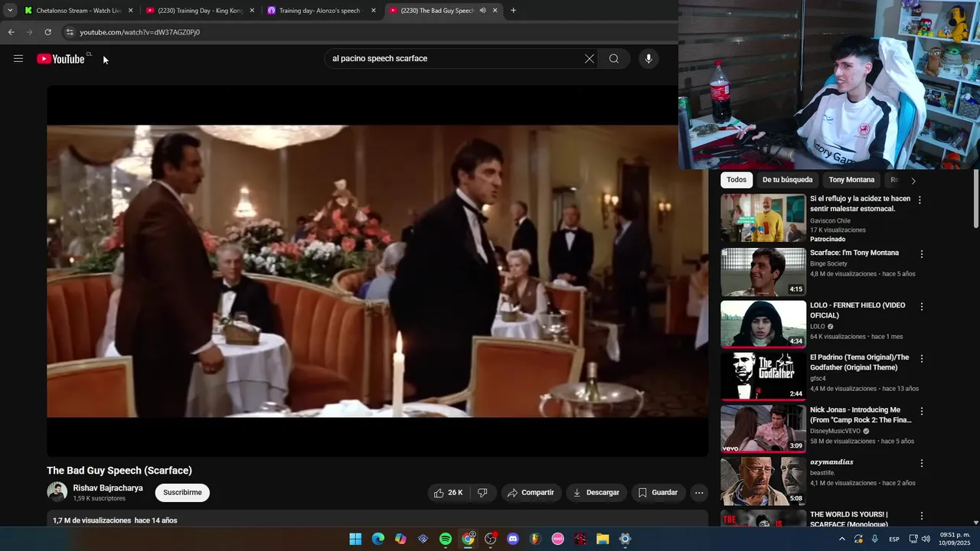Open options for El Padrino video
The height and width of the screenshot is (551, 980).
point(922,359)
